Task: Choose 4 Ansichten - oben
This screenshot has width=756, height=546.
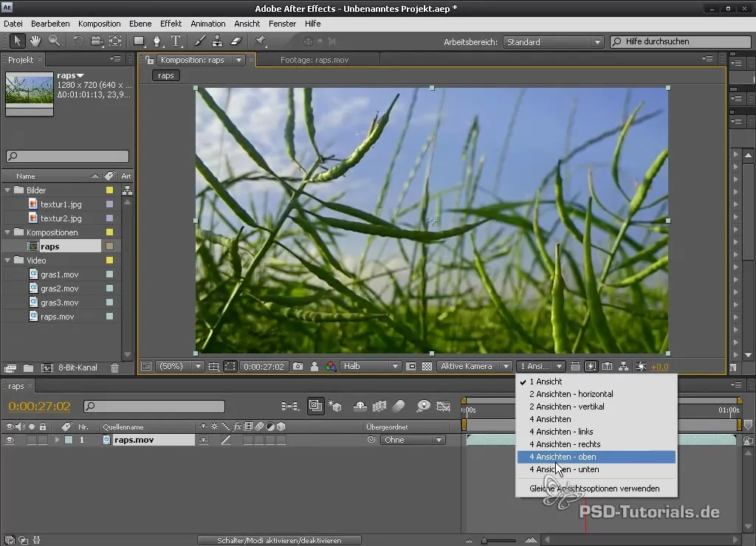Action: [597, 457]
